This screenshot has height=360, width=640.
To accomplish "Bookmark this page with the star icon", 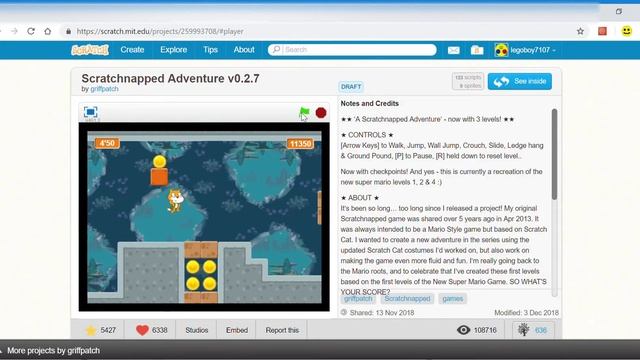I will 580,31.
